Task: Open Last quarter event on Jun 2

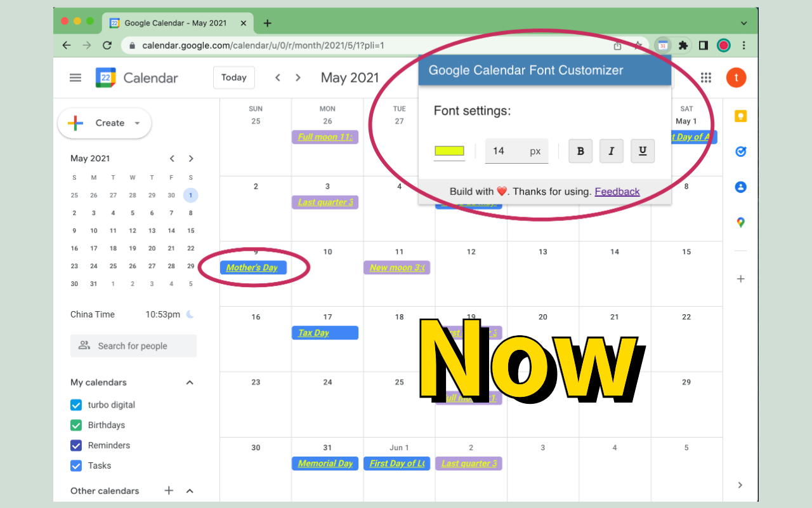Action: (x=468, y=464)
